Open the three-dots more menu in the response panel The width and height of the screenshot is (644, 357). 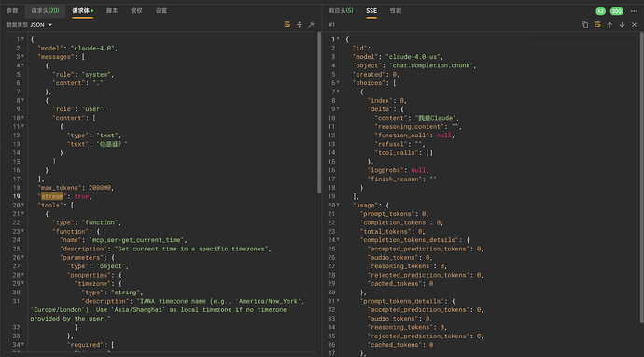click(x=634, y=11)
